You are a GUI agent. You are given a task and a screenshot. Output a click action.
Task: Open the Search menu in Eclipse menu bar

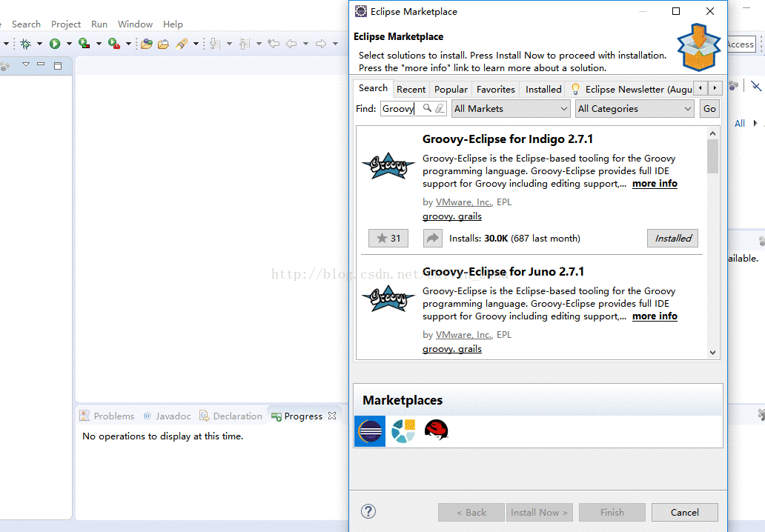27,24
